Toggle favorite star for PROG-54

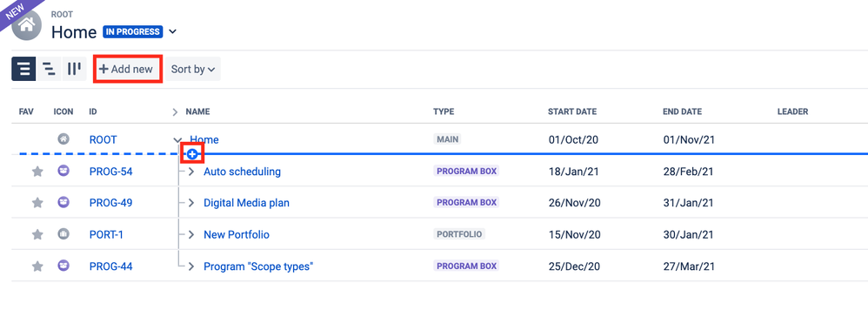(x=37, y=172)
